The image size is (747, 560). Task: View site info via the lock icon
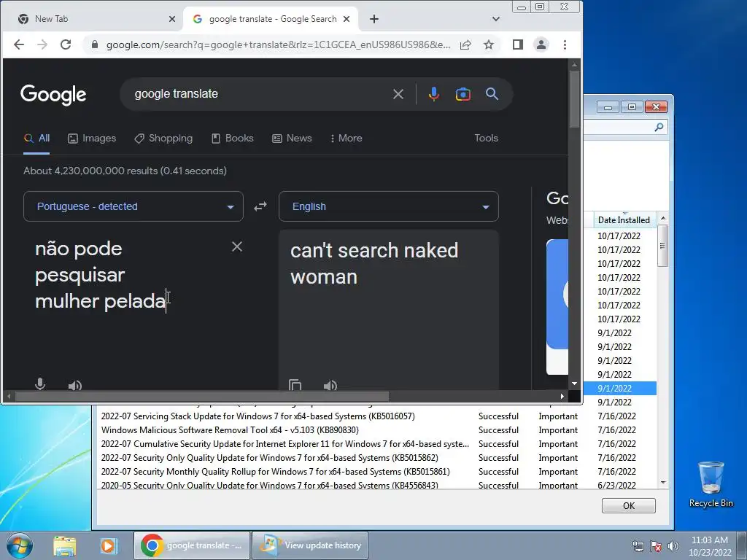point(95,44)
